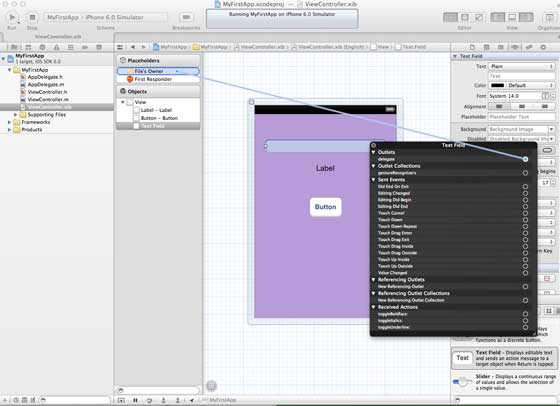Open the Text type Plain dropdown
Viewport: 560px width, 406px height.
521,66
